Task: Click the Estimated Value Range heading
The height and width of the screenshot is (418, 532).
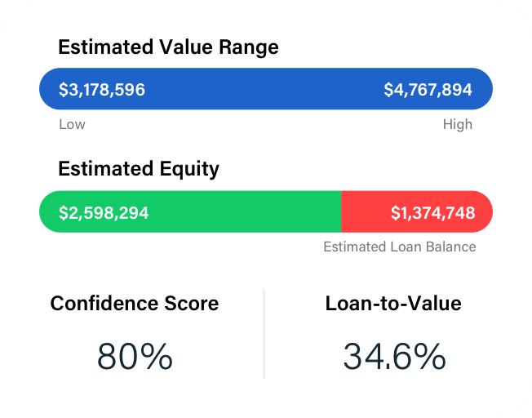Action: click(x=168, y=47)
